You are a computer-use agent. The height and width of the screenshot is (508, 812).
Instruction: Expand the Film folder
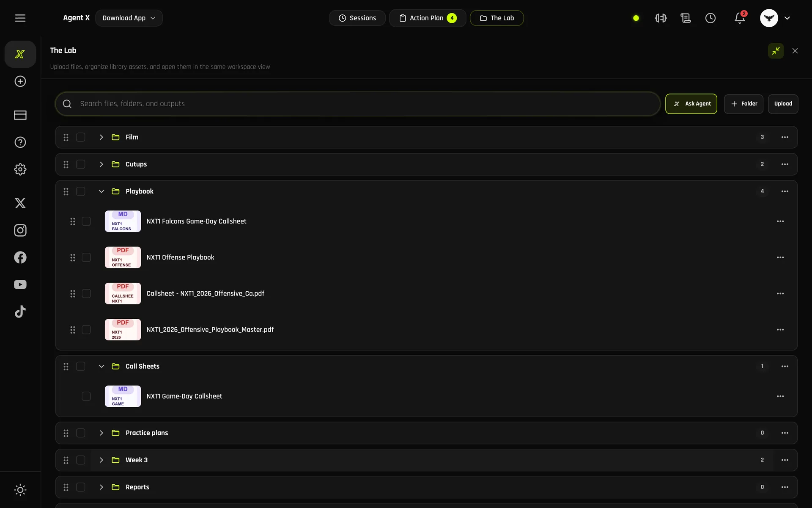[101, 137]
